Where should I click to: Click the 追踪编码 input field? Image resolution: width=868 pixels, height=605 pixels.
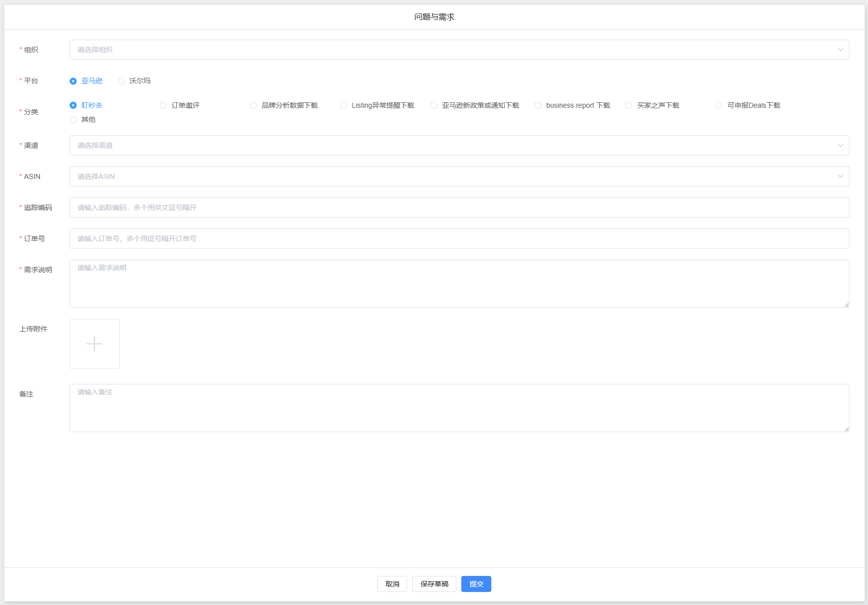(459, 208)
